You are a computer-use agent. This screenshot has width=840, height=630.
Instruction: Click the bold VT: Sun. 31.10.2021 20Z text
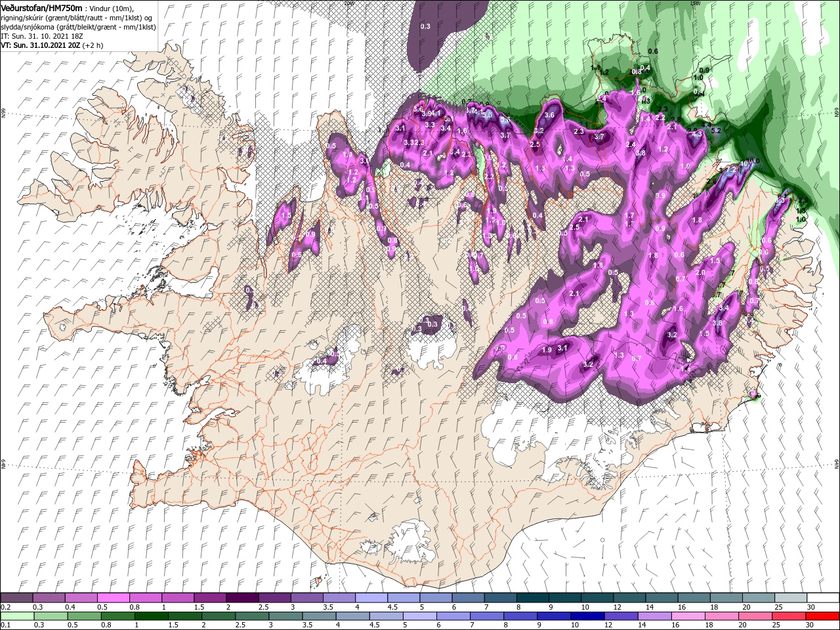pyautogui.click(x=41, y=46)
